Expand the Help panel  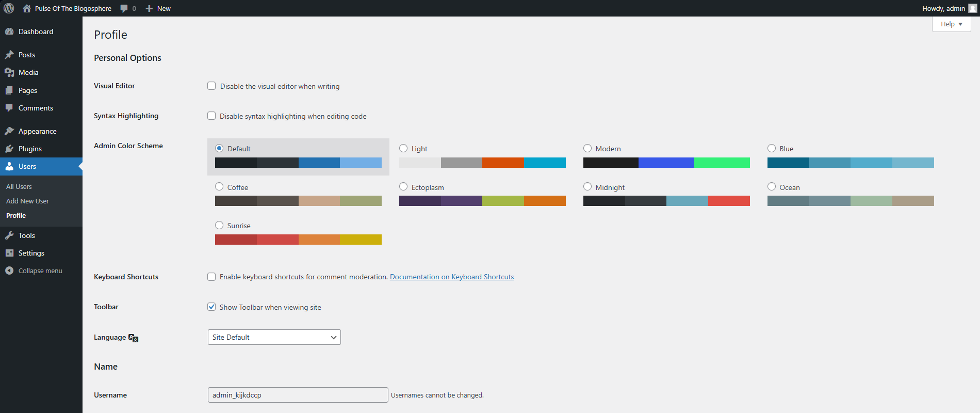(x=951, y=24)
